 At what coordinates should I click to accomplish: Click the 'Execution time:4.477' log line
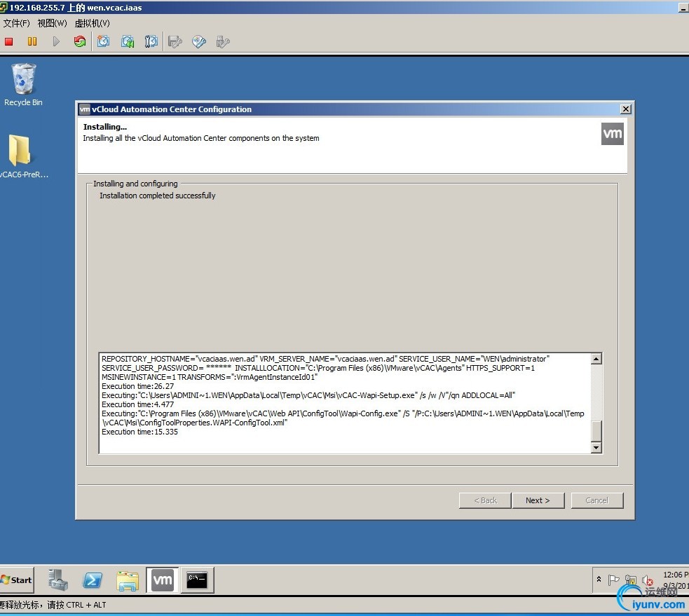[x=137, y=404]
